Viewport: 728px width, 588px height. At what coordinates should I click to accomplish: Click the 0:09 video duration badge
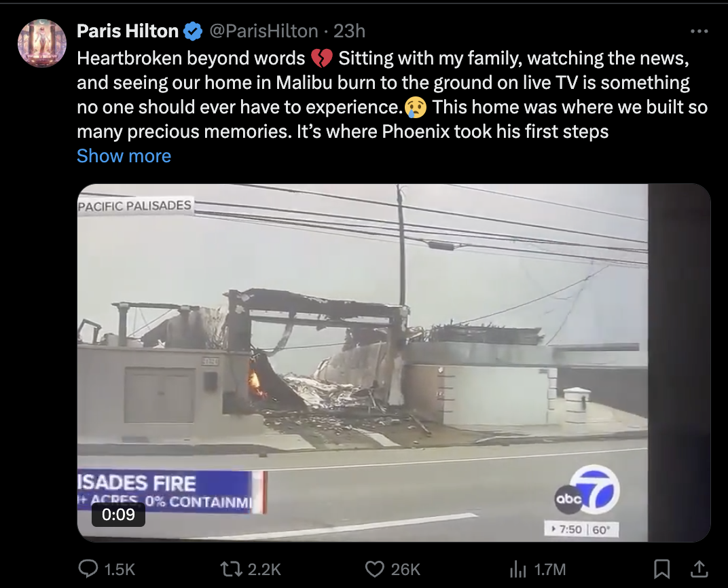[x=118, y=514]
